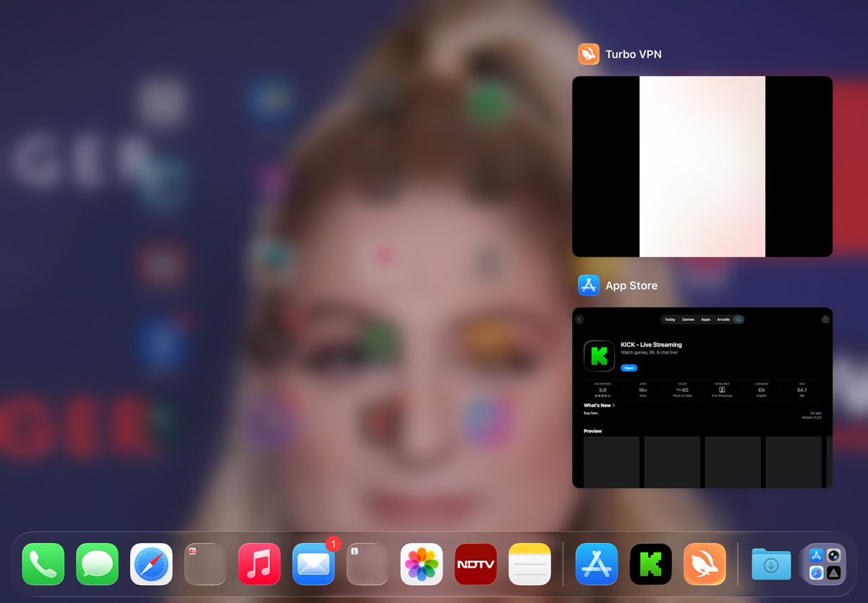Switch to Games tab in App Store card
This screenshot has width=868, height=603.
688,320
